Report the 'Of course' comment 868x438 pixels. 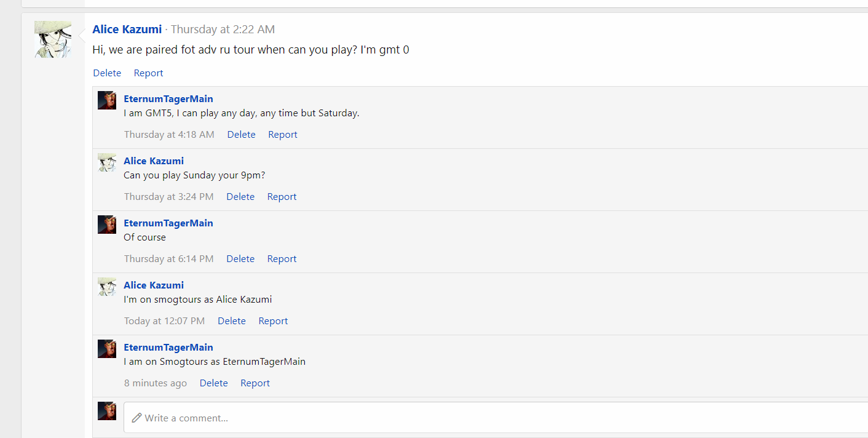pyautogui.click(x=282, y=258)
